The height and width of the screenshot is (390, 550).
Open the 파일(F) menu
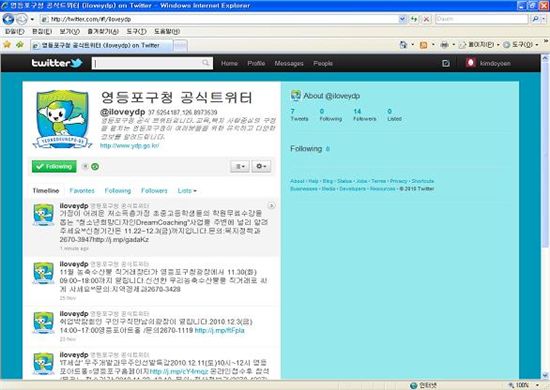pos(14,32)
